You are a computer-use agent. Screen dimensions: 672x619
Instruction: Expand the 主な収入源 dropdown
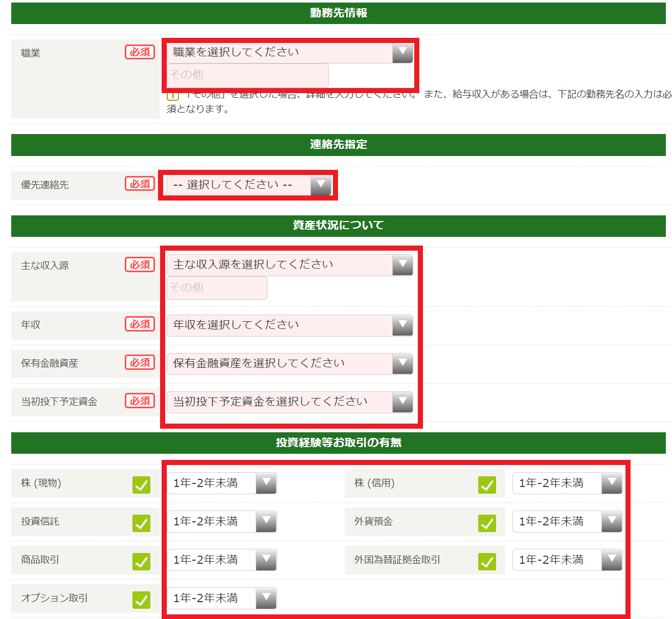coord(289,265)
